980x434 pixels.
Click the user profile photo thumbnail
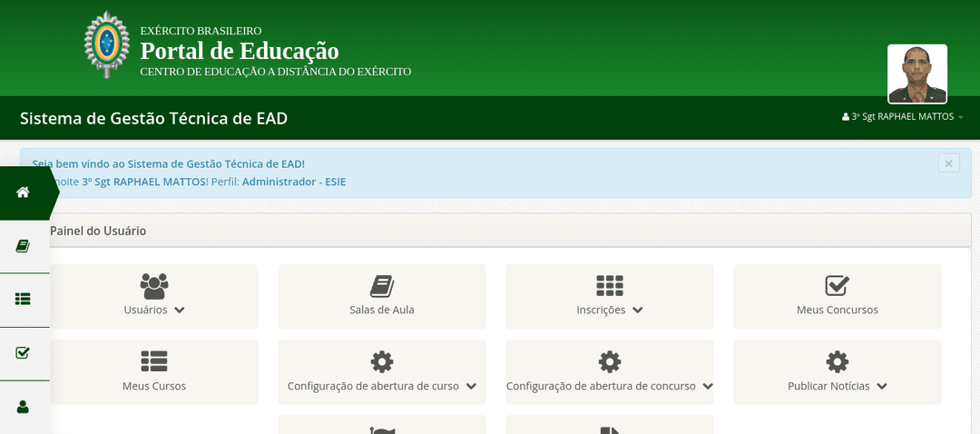point(916,74)
